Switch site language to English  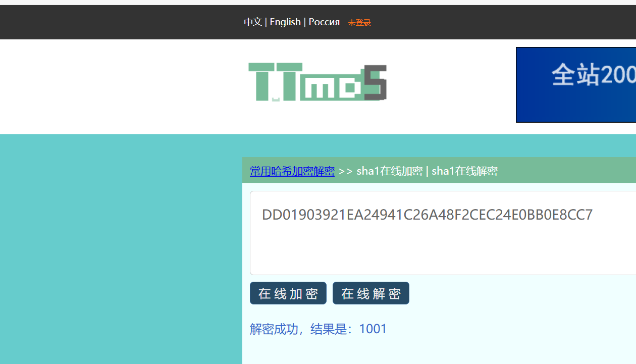285,22
